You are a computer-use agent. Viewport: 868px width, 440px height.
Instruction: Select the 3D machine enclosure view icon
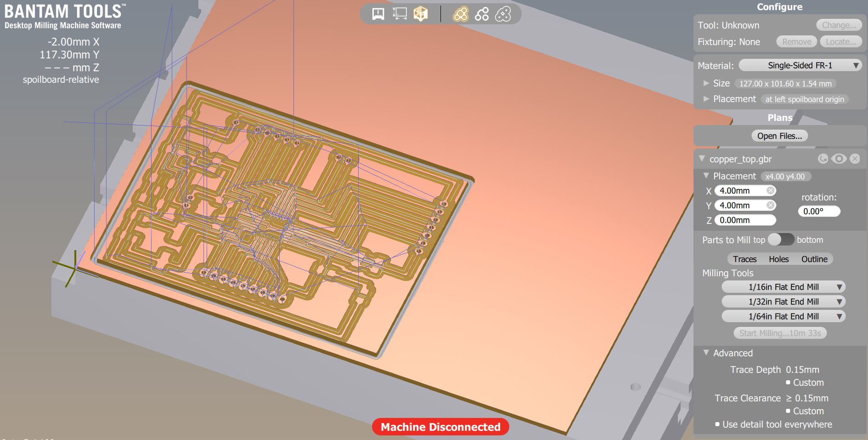421,14
